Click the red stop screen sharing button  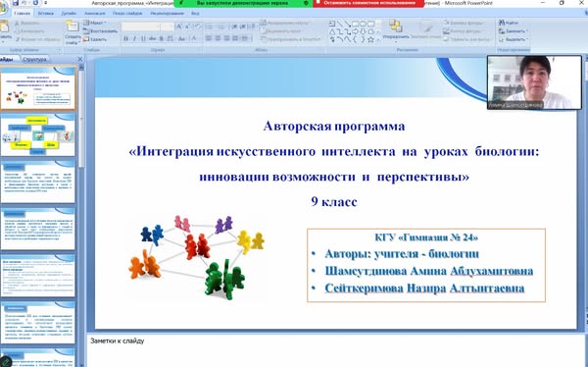(369, 3)
